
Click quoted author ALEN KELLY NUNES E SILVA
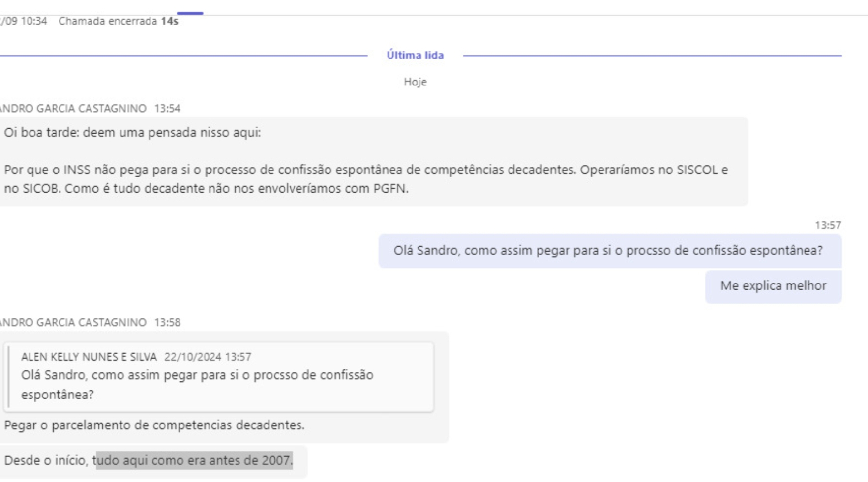click(x=89, y=357)
